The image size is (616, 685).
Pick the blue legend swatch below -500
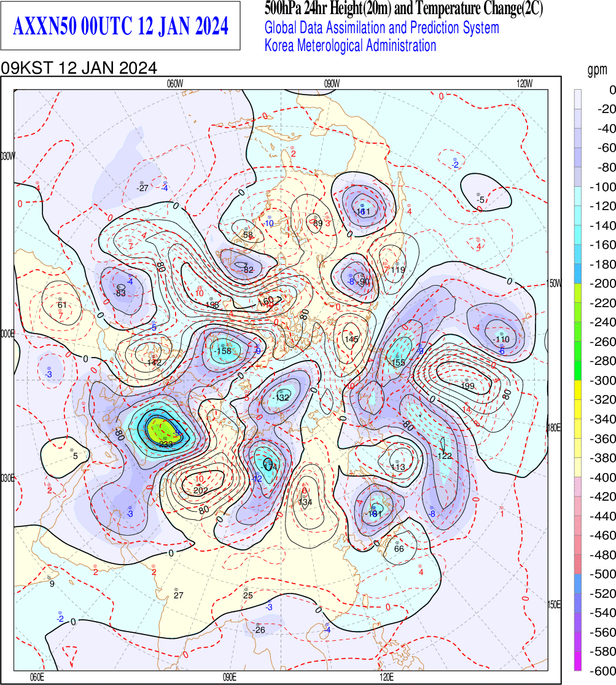tap(577, 583)
